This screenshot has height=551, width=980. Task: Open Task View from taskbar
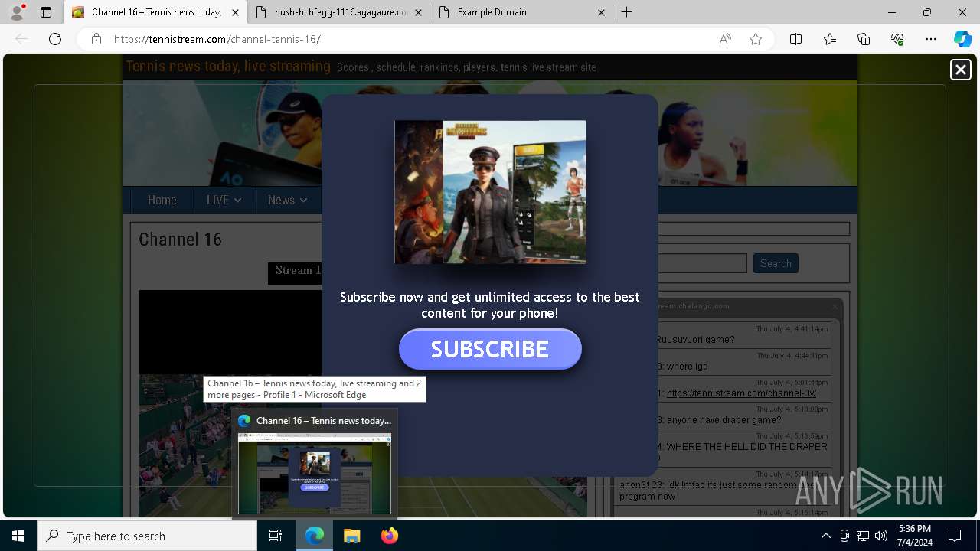[x=276, y=536]
